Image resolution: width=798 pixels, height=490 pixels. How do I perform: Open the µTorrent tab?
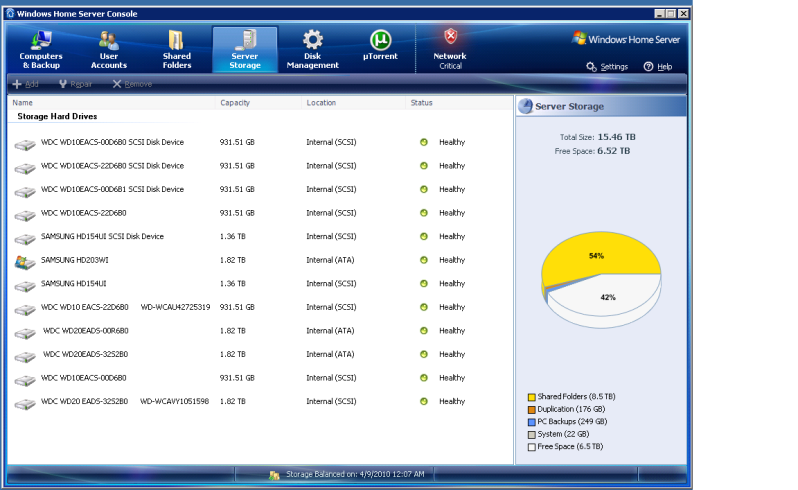[x=380, y=46]
